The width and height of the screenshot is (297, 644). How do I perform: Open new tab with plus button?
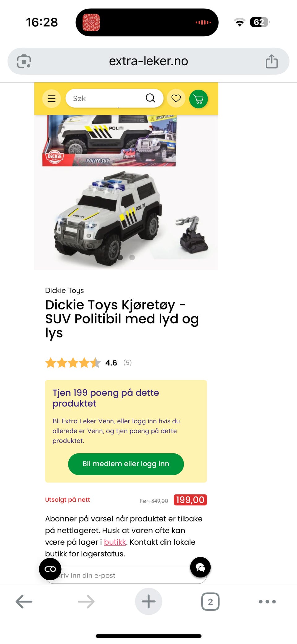click(148, 601)
